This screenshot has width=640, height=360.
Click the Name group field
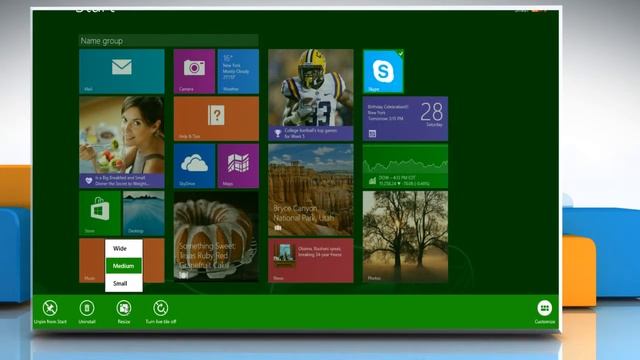168,41
